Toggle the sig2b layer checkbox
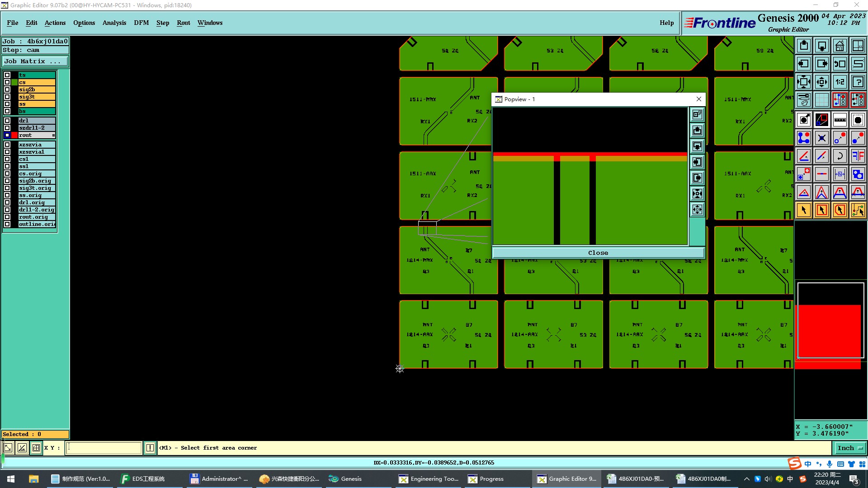 (x=7, y=89)
